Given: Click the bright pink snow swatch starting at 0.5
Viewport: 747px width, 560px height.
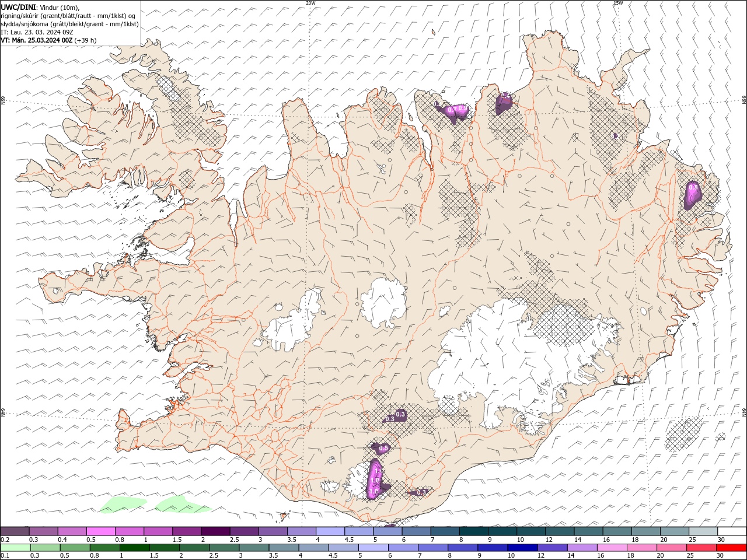Looking at the screenshot, I should tap(100, 531).
